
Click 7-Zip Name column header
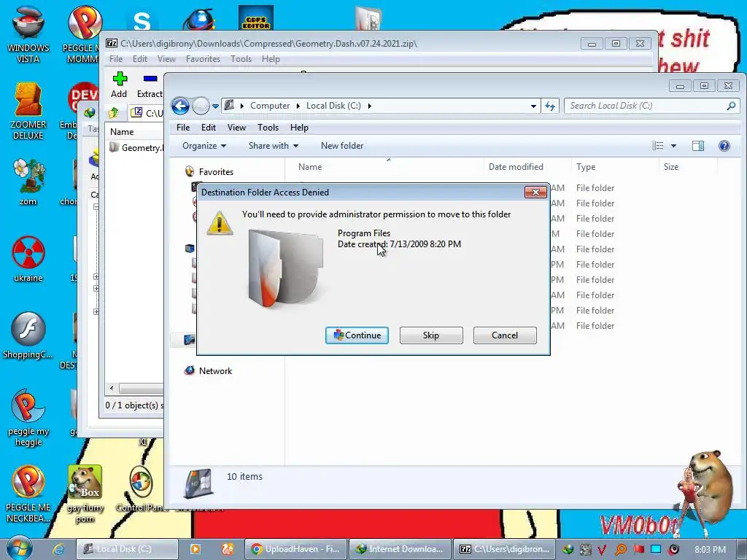(122, 132)
